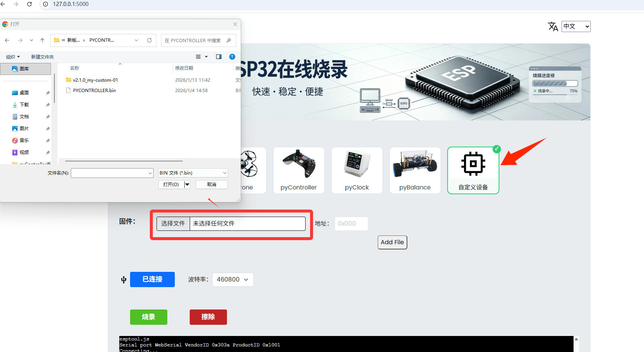Expand the 打开 split-button arrow
The height and width of the screenshot is (352, 644).
click(x=187, y=184)
